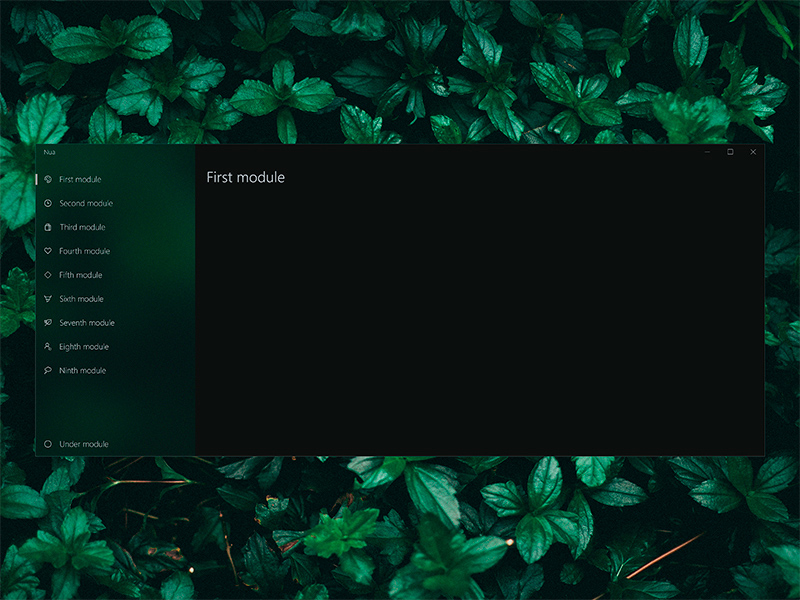The width and height of the screenshot is (800, 600).
Task: Select the search icon beside Ninth module
Action: coord(47,371)
